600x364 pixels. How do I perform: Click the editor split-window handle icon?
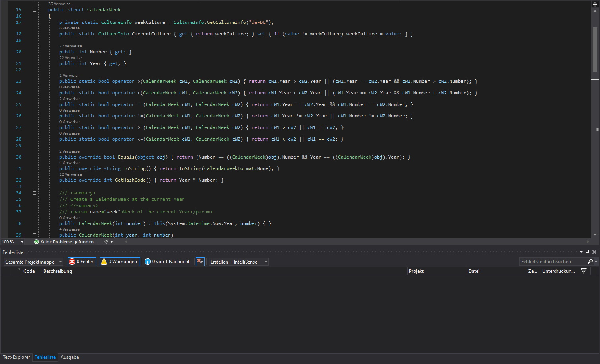tap(595, 4)
